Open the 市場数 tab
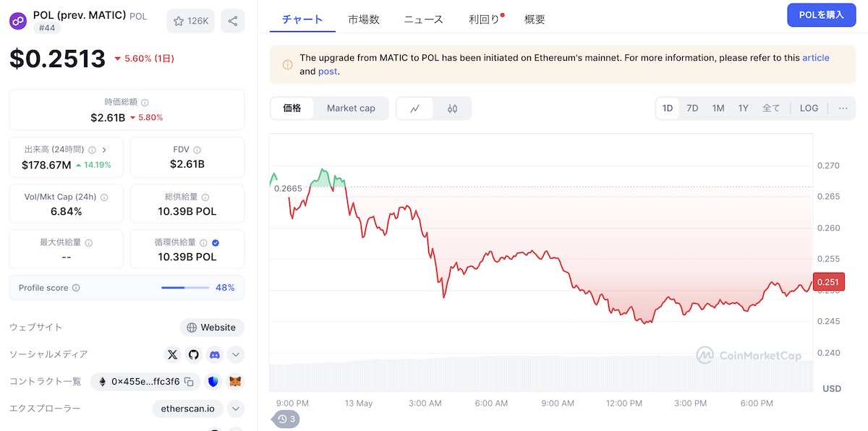The image size is (868, 431). pyautogui.click(x=364, y=20)
